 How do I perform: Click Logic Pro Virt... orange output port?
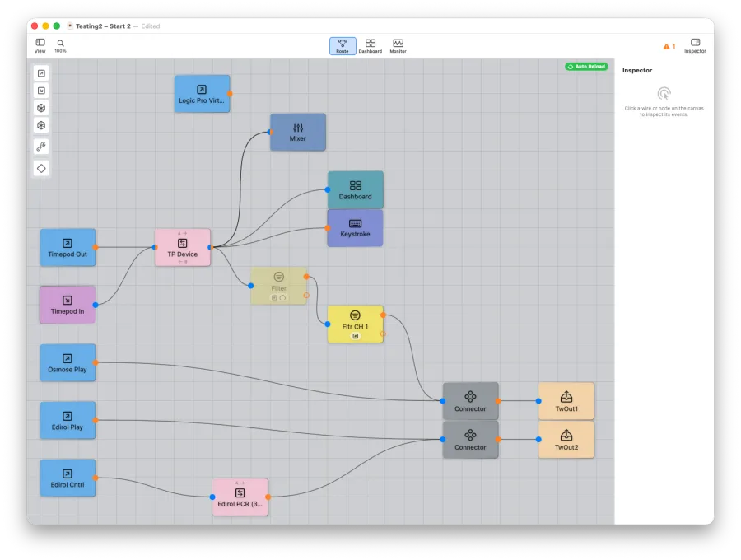pos(230,94)
